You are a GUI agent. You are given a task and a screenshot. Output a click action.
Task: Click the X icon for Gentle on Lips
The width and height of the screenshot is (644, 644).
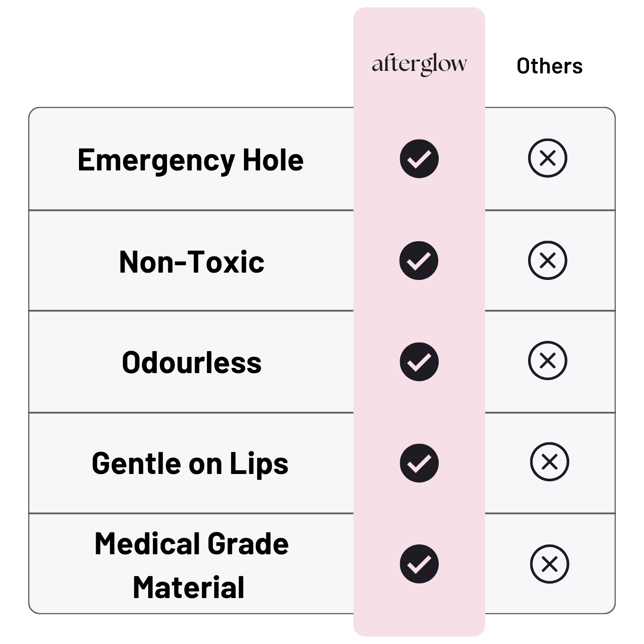pyautogui.click(x=550, y=462)
